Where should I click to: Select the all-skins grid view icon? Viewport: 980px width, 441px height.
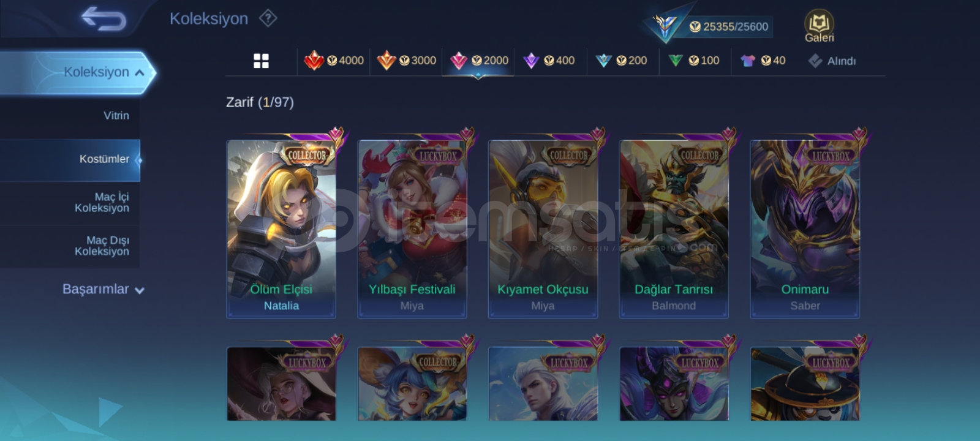(x=261, y=61)
